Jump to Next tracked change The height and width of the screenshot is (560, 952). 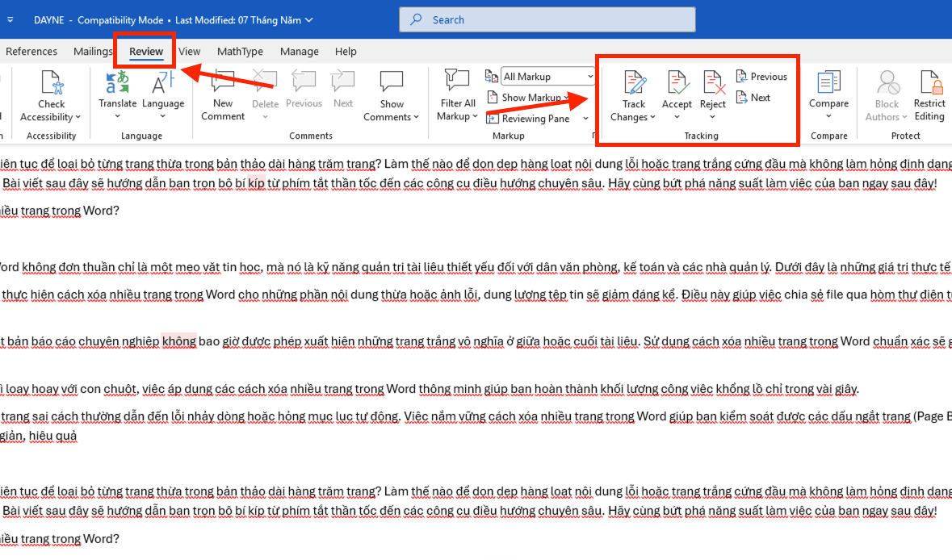click(753, 97)
